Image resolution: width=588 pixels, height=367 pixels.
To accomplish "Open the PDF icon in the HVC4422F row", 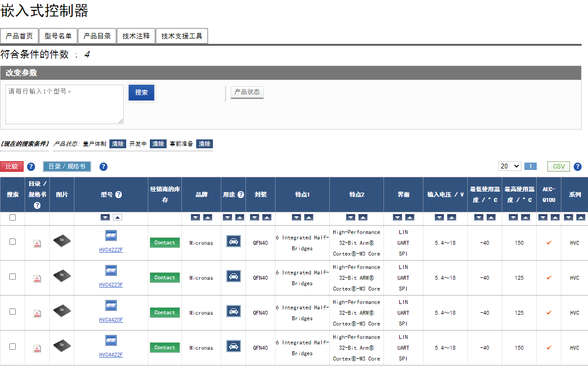I will pos(37,349).
